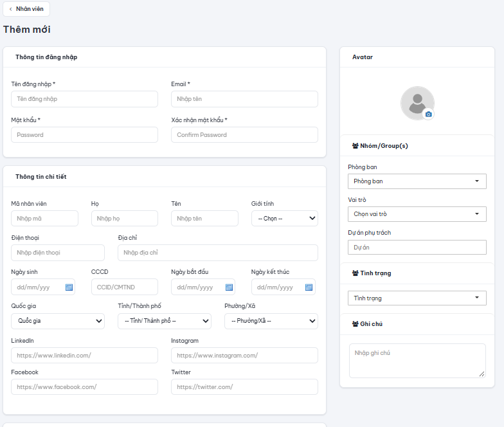
Task: Click the Dự án phụ trách field
Action: [417, 247]
